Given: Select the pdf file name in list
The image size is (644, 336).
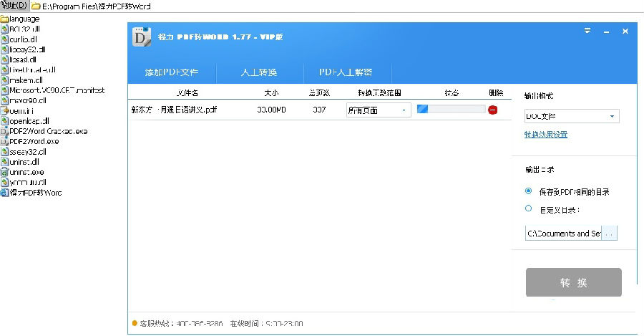Looking at the screenshot, I should tap(174, 110).
